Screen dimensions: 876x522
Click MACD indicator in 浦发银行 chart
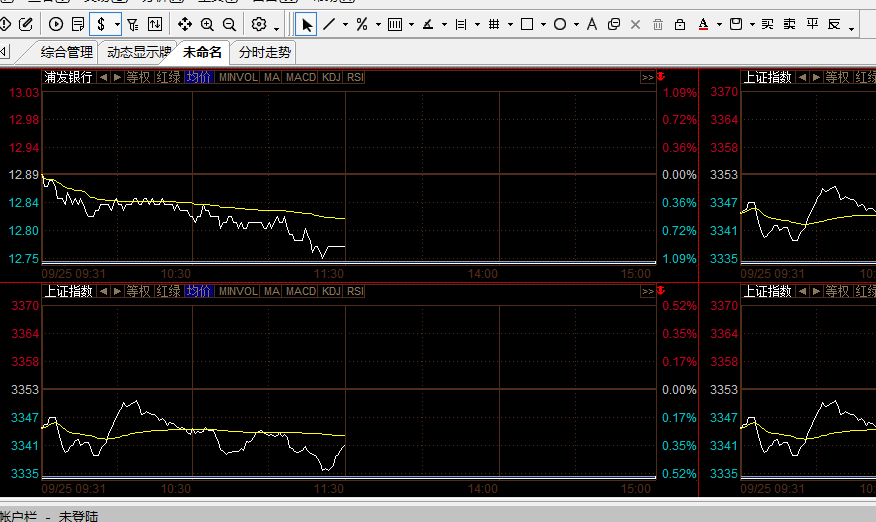point(300,77)
